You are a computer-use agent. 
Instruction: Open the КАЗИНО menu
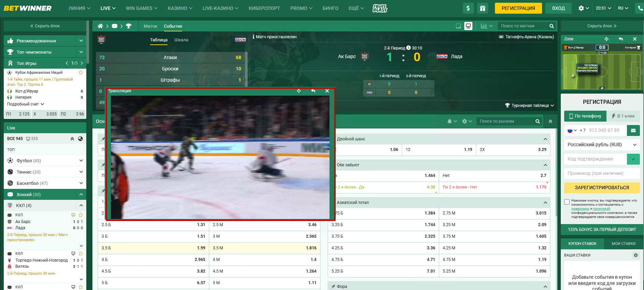[180, 8]
